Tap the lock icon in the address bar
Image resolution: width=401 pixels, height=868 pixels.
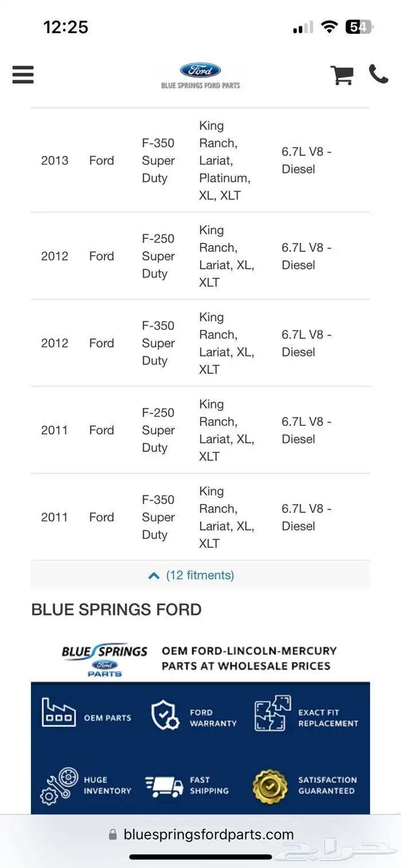[x=113, y=835]
